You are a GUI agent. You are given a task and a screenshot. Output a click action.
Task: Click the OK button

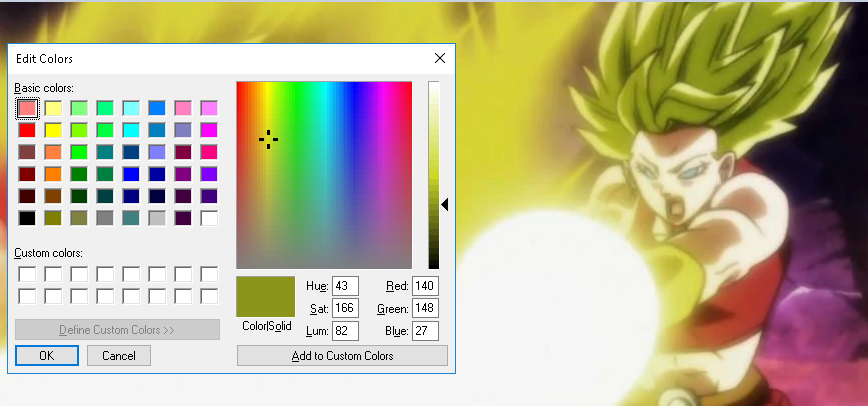tap(47, 356)
